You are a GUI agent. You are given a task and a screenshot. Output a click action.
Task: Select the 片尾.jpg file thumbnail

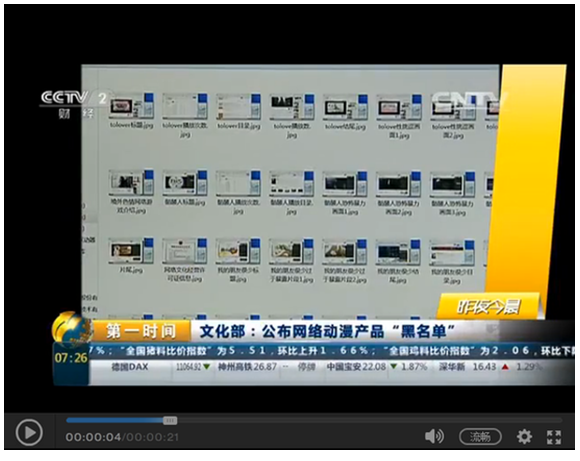click(131, 255)
